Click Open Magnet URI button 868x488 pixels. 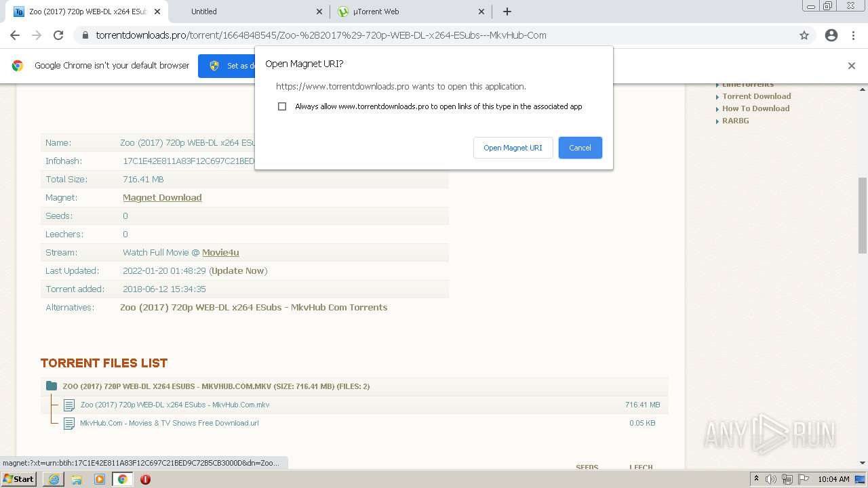pos(513,148)
